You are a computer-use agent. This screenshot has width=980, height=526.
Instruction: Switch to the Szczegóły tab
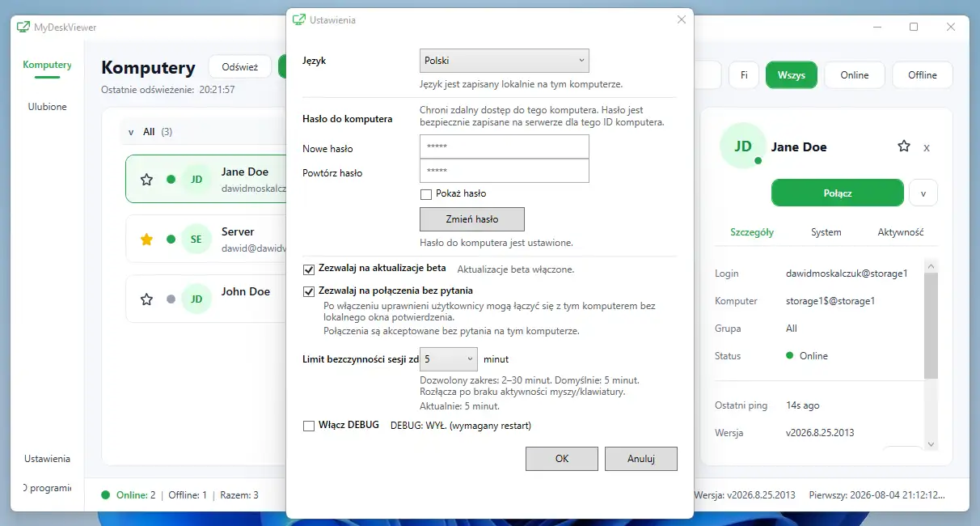click(752, 232)
